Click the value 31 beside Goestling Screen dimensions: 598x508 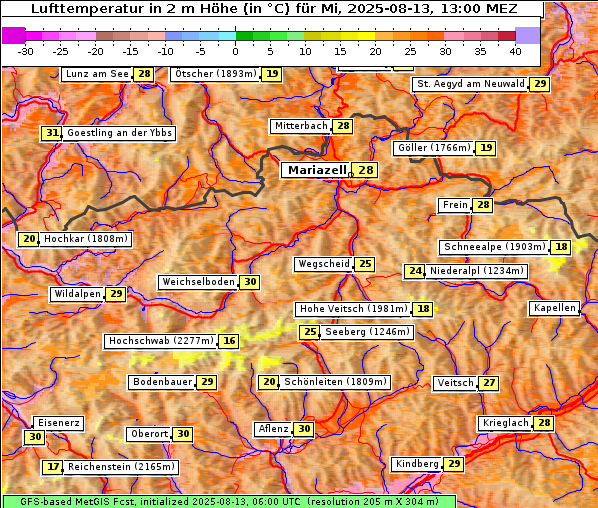pyautogui.click(x=51, y=133)
